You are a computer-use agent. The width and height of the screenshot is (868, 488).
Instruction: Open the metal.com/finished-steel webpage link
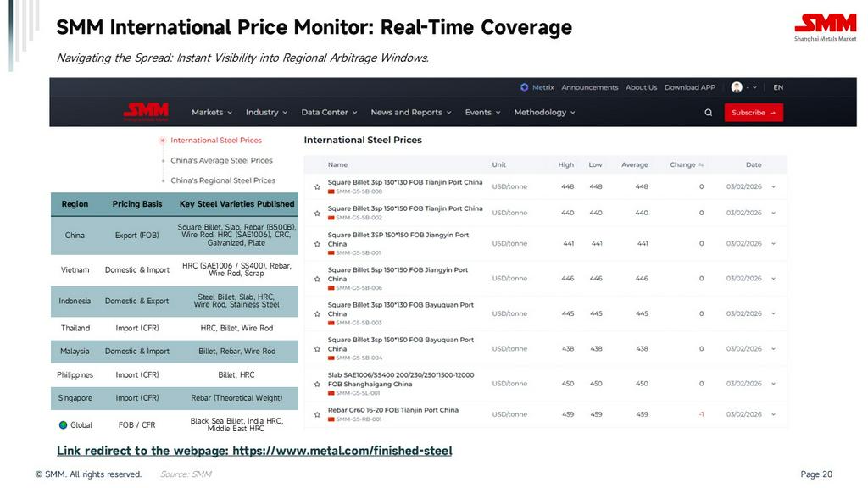(254, 451)
